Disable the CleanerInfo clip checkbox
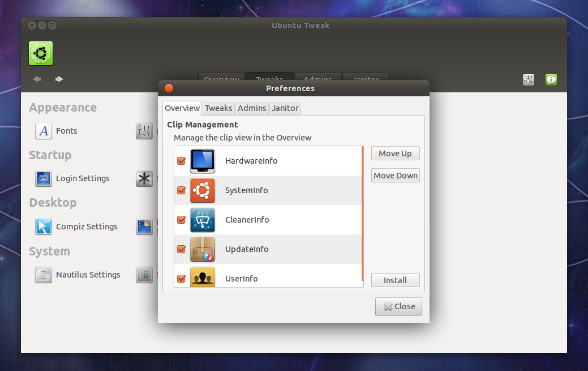Screen dimensions: 588x371 point(181,220)
